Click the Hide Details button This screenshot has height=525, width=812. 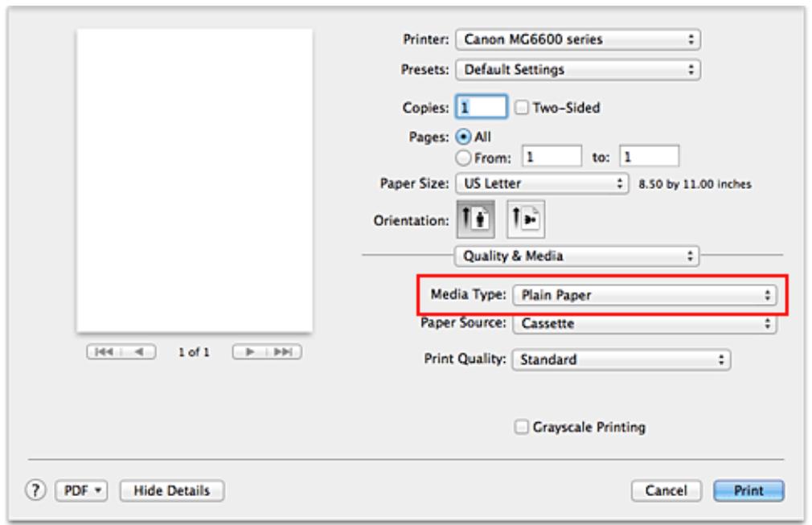(x=172, y=490)
